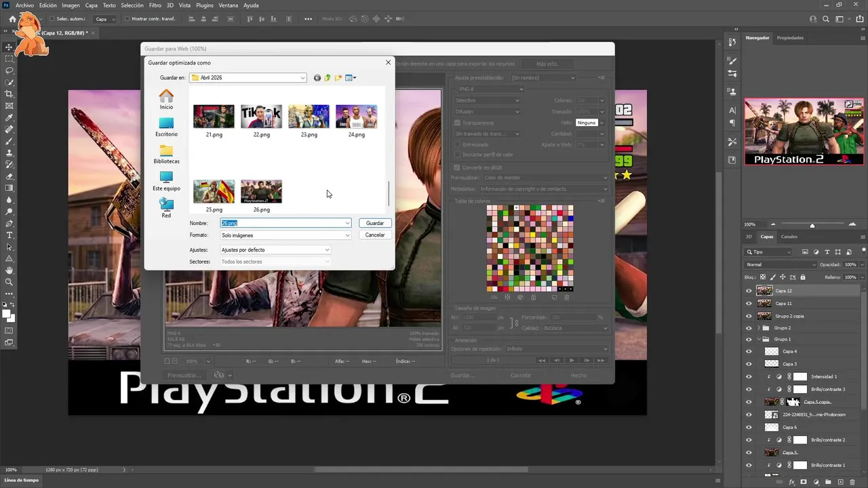Select the Horizontal Type tool
The width and height of the screenshot is (868, 488).
tap(9, 235)
